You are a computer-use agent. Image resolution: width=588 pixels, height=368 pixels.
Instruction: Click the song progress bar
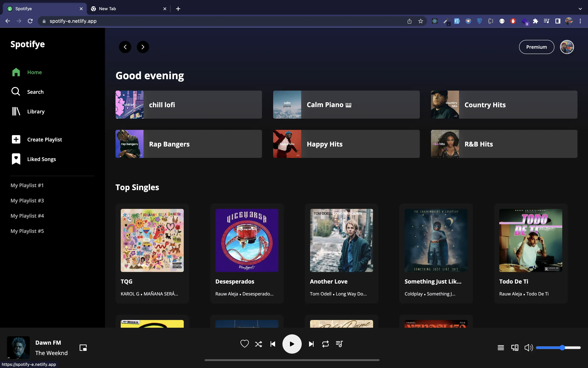tap(292, 360)
